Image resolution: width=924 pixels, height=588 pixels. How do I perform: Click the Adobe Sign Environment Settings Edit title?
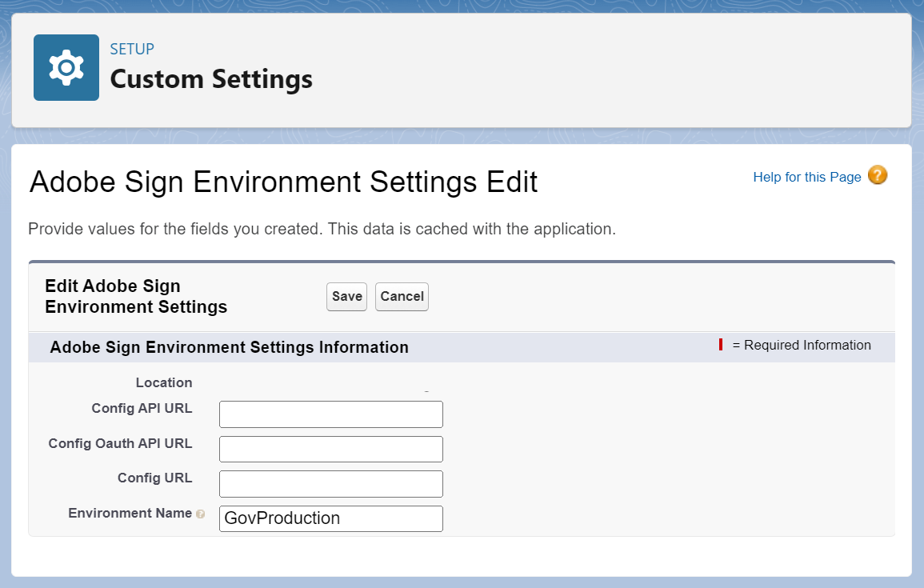[x=283, y=182]
